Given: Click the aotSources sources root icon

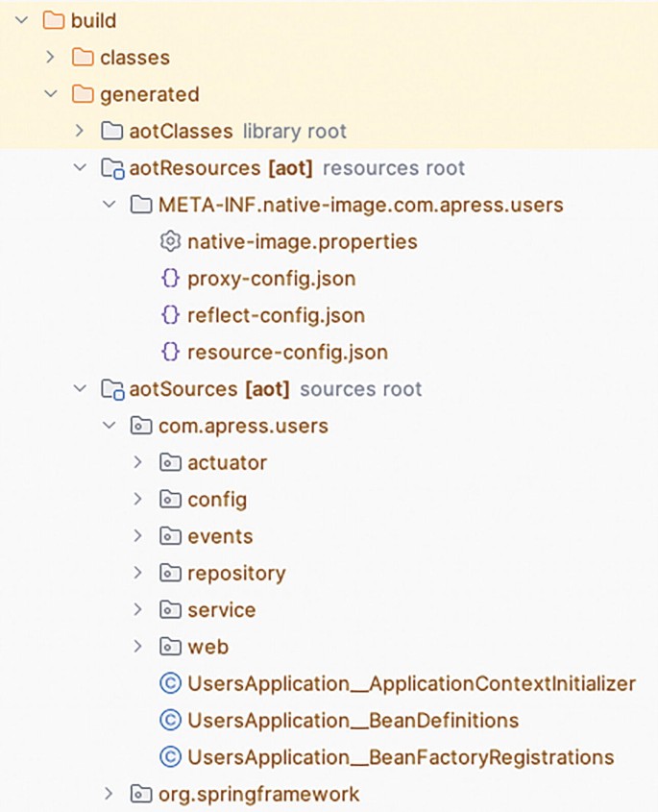Looking at the screenshot, I should click(112, 388).
